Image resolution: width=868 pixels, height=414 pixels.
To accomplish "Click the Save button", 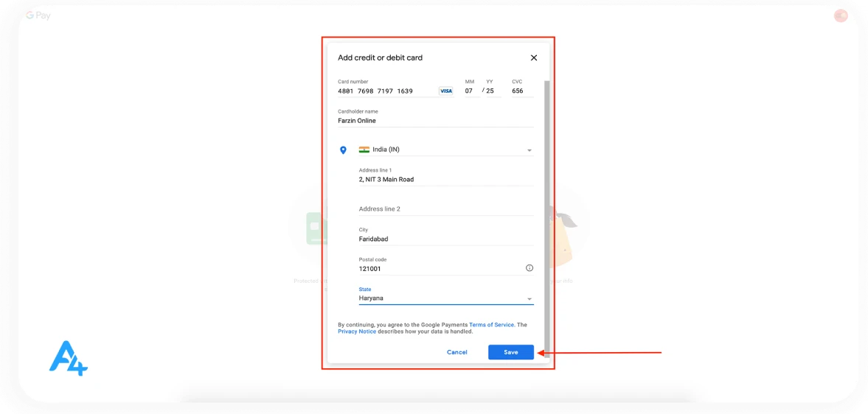I will 511,352.
